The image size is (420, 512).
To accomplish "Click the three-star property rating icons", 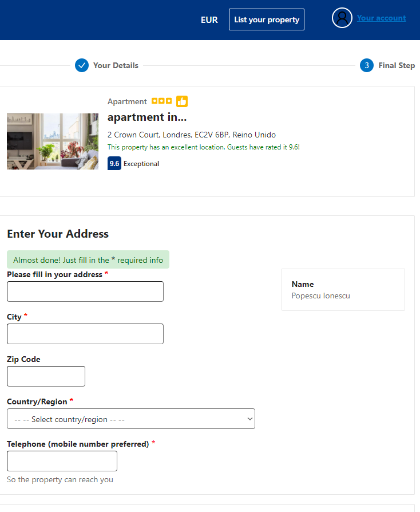I will pos(161,101).
